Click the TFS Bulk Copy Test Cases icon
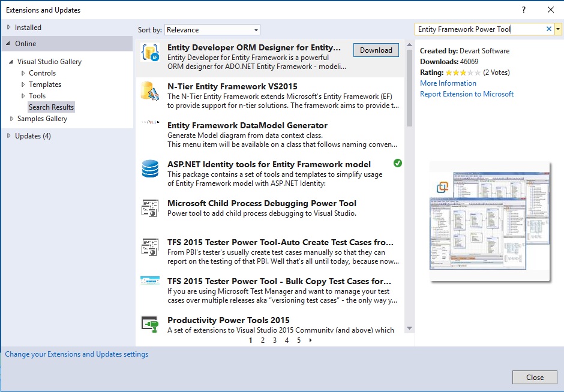The image size is (564, 392). click(x=150, y=281)
